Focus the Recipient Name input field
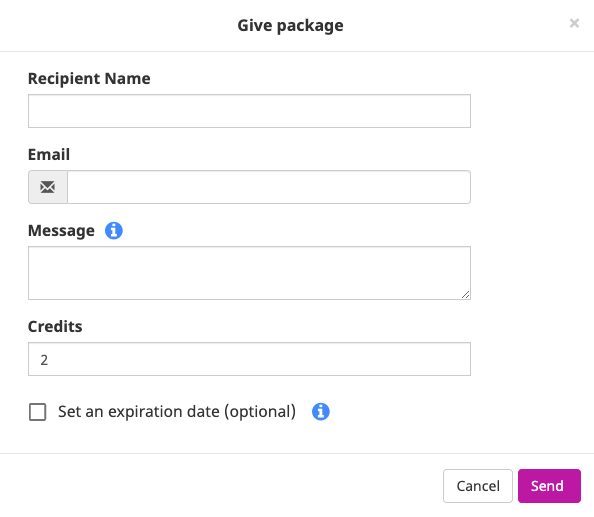Screen dimensions: 594x517 coord(249,111)
